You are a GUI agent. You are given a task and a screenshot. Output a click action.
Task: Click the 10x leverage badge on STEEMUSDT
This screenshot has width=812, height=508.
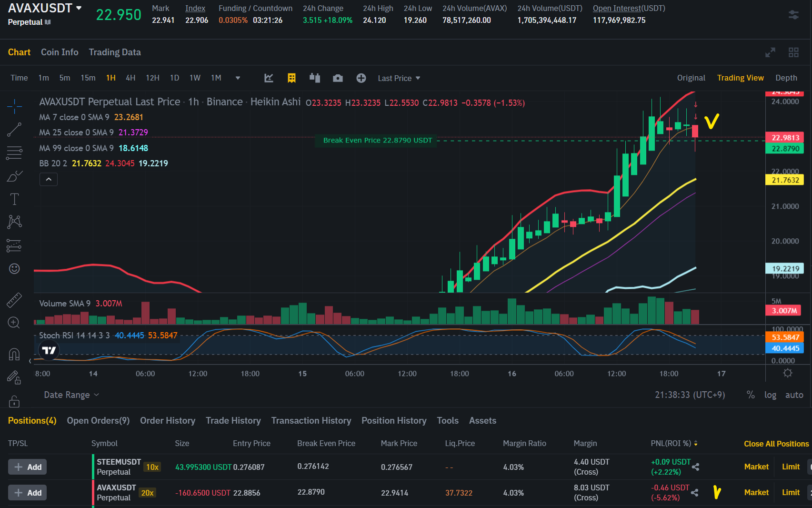(152, 467)
